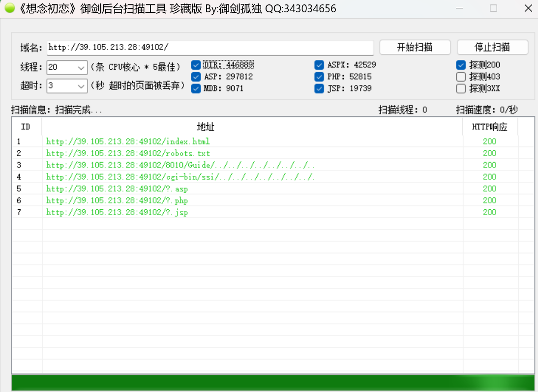
Task: Disable the ASPX dictionary checkbox
Action: 319,65
